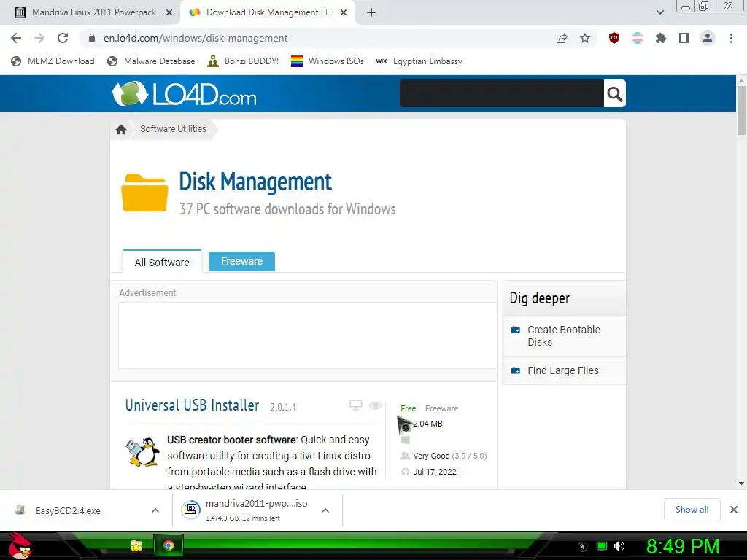This screenshot has height=560, width=747.
Task: Switch to the Freeware tab
Action: pos(241,261)
